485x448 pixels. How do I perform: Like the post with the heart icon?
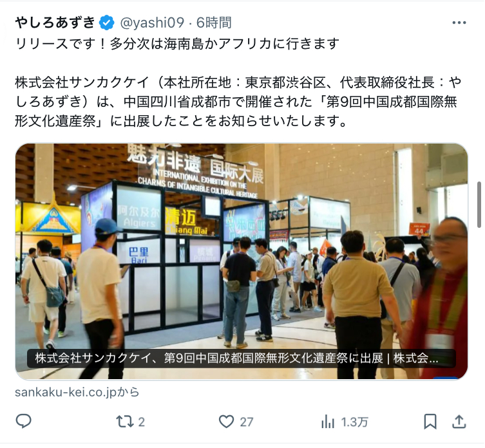pos(226,422)
